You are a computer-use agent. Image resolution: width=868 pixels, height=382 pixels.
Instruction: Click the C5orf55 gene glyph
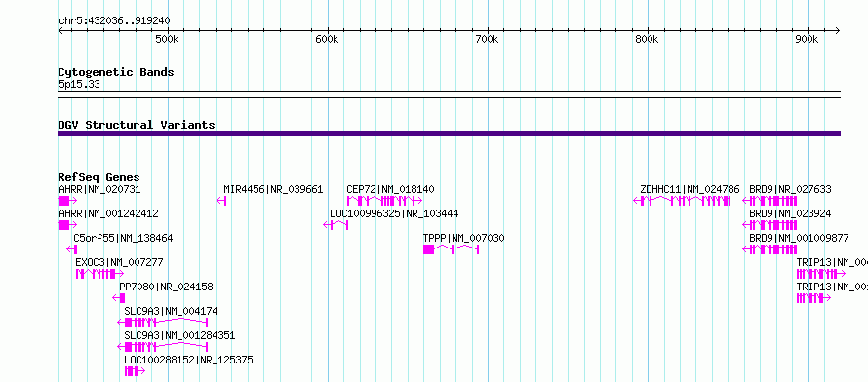point(71,249)
